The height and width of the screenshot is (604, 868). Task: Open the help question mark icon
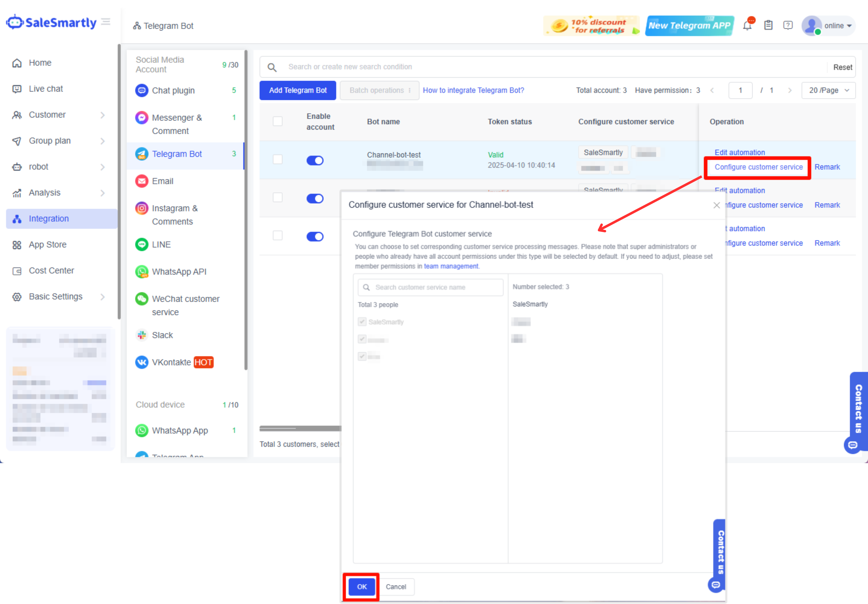tap(787, 25)
